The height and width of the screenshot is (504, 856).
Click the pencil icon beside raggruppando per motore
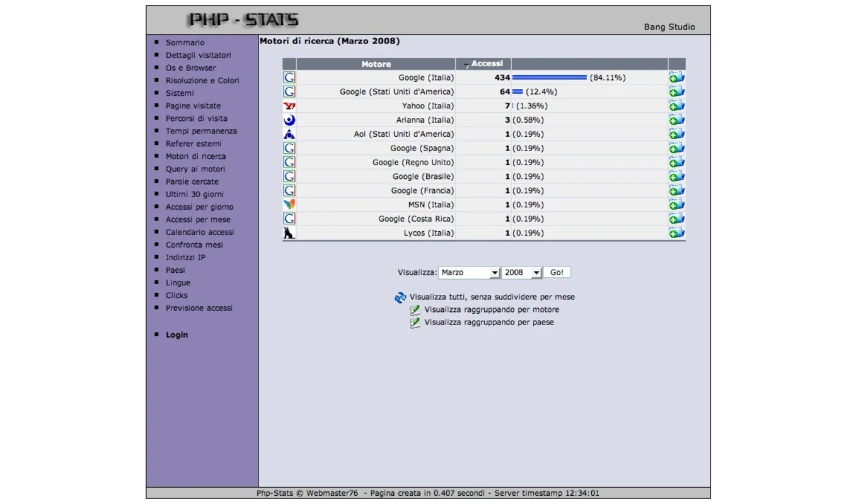415,310
